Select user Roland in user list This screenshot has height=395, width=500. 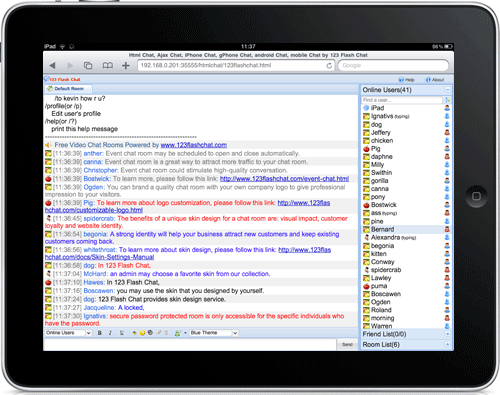pos(381,310)
